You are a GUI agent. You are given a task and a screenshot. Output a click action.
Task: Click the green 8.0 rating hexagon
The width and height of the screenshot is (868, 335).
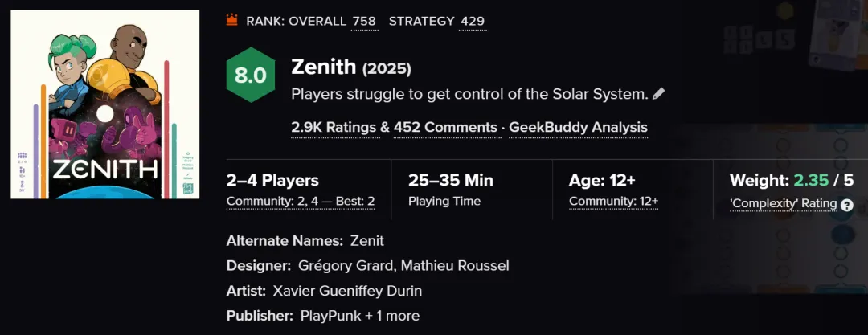pyautogui.click(x=250, y=76)
